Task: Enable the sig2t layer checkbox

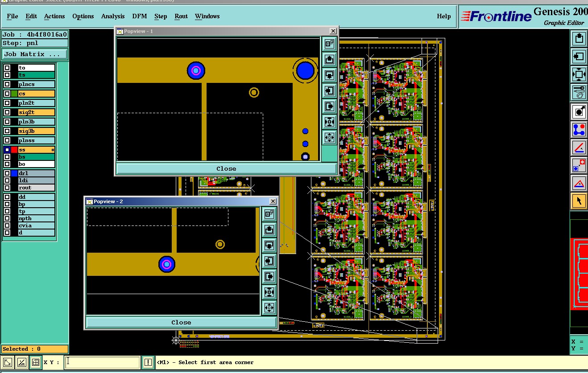Action: [x=7, y=112]
